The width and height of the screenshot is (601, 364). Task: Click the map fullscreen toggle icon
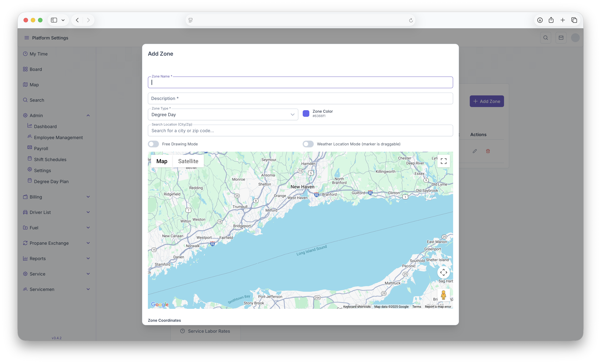[443, 161]
